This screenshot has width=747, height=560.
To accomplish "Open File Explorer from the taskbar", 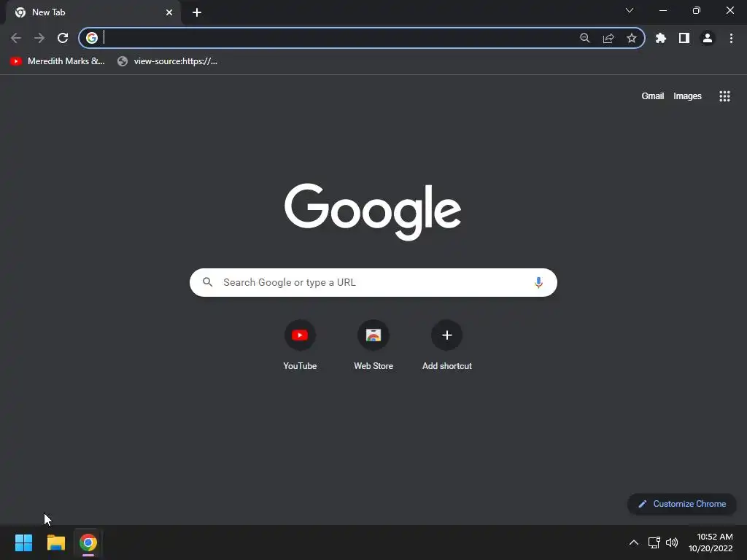I will [x=56, y=542].
